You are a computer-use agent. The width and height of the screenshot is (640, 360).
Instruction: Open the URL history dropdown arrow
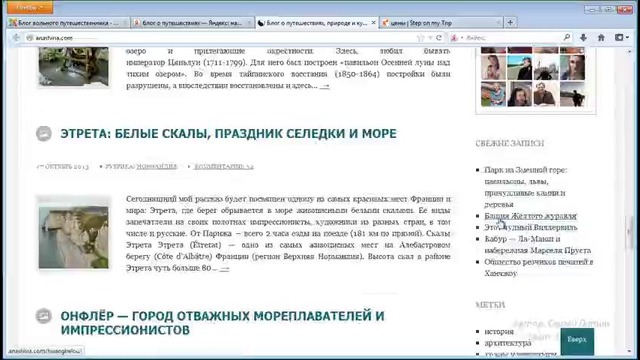pyautogui.click(x=430, y=38)
